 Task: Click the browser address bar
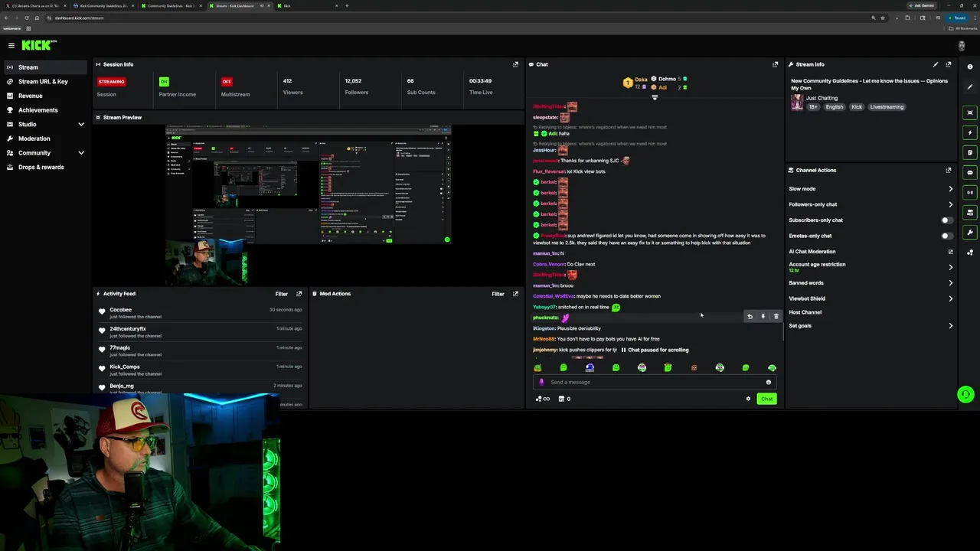459,18
